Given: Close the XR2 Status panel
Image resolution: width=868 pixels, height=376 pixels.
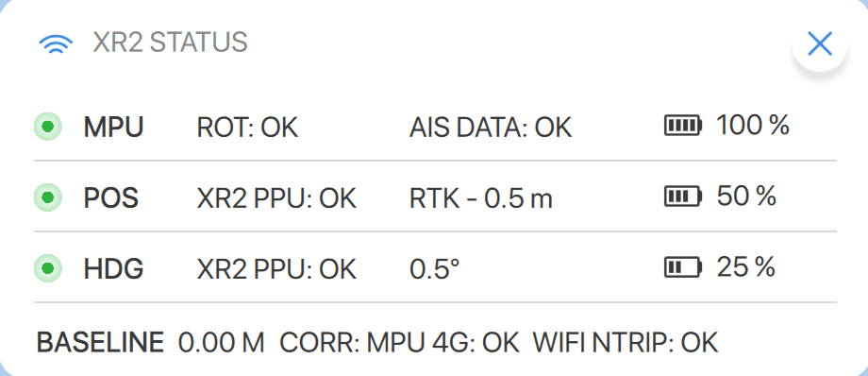Looking at the screenshot, I should pyautogui.click(x=820, y=43).
